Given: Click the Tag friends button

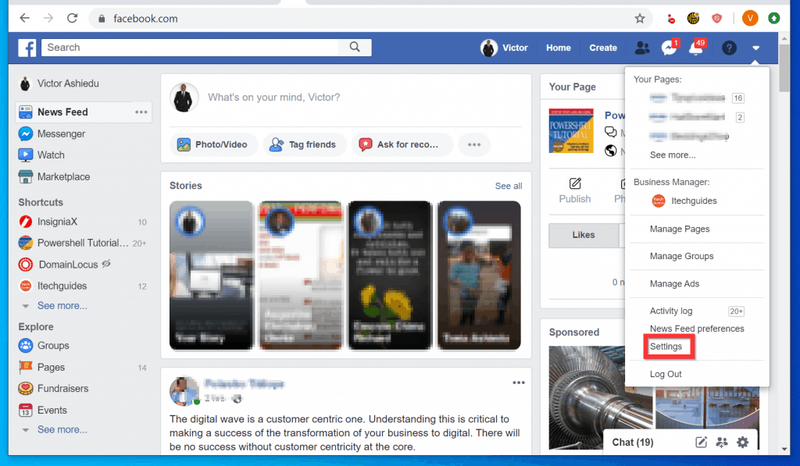Looking at the screenshot, I should tap(305, 144).
